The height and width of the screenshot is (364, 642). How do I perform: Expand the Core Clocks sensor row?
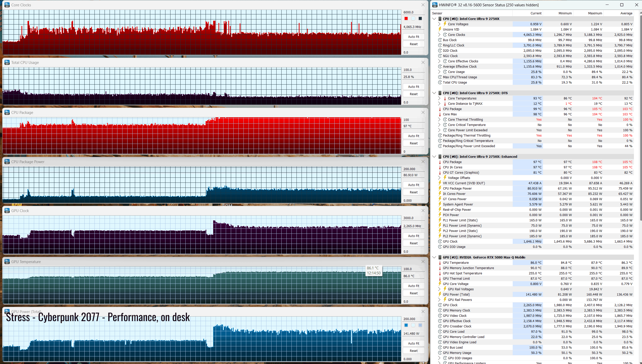[x=439, y=35]
